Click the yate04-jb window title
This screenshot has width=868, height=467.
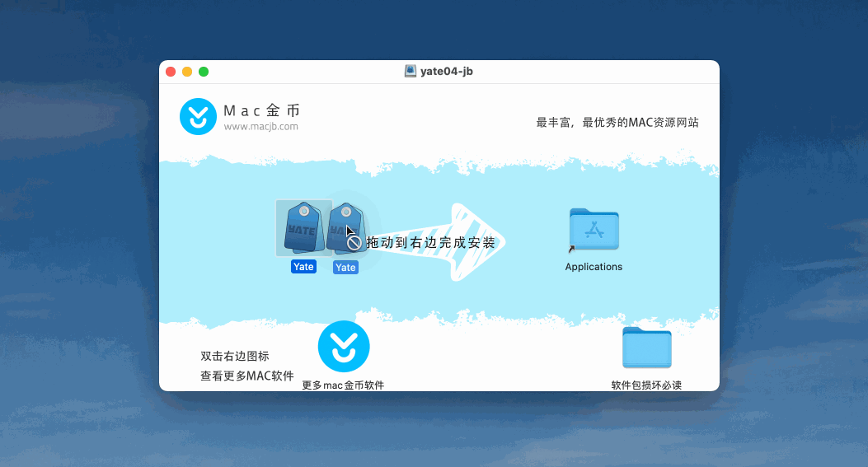click(x=446, y=71)
